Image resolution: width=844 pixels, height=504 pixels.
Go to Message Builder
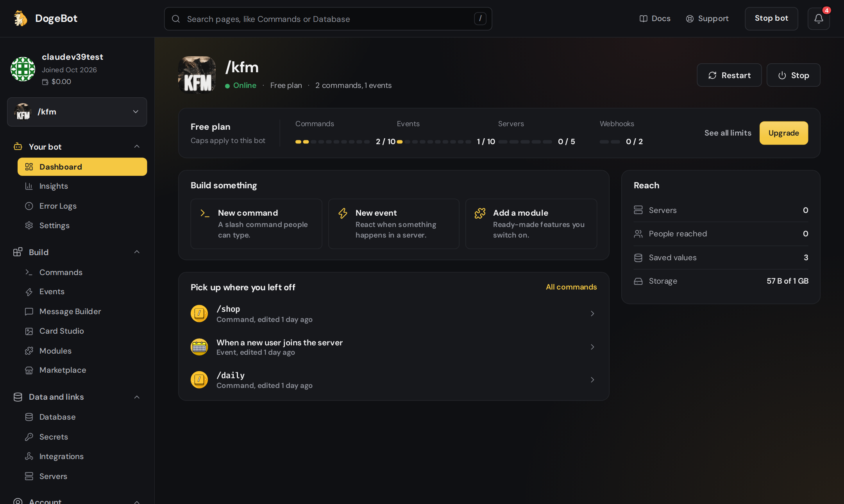tap(82, 311)
